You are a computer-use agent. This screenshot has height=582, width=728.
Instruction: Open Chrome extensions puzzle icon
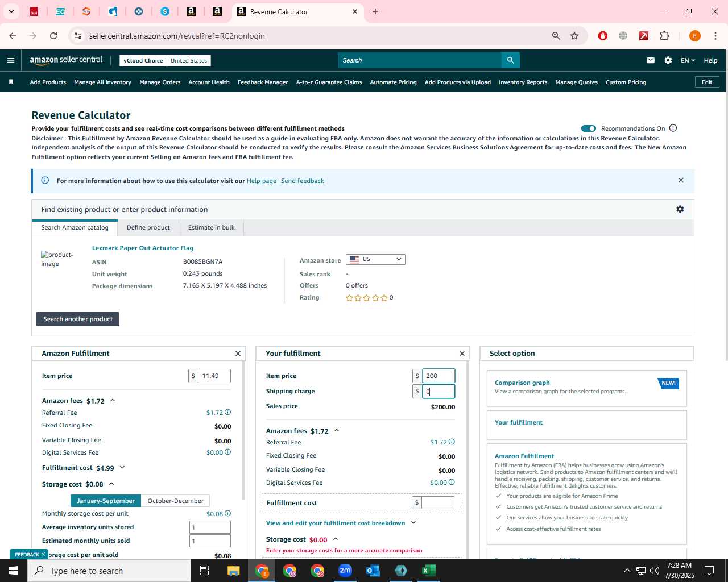[x=664, y=36]
